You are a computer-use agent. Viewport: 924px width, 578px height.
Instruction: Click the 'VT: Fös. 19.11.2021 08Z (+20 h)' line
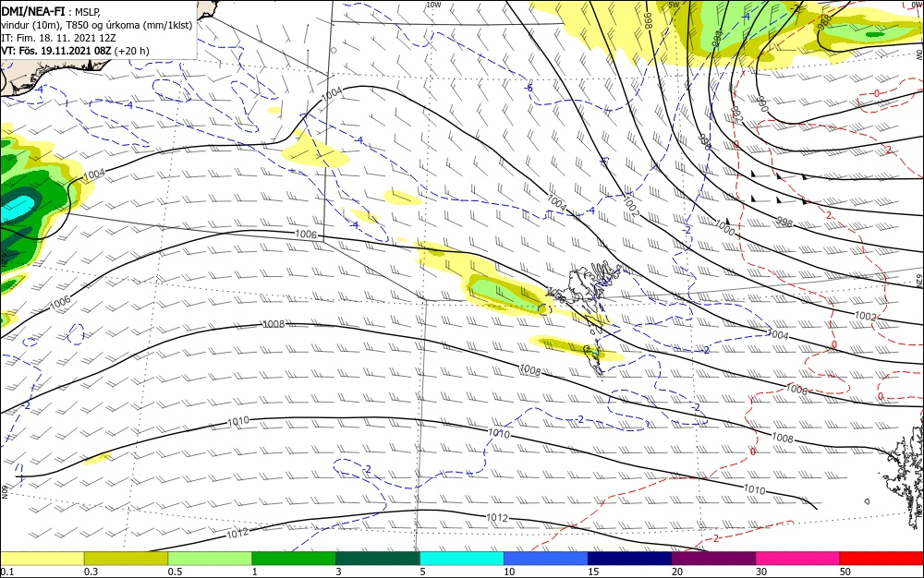[75, 51]
